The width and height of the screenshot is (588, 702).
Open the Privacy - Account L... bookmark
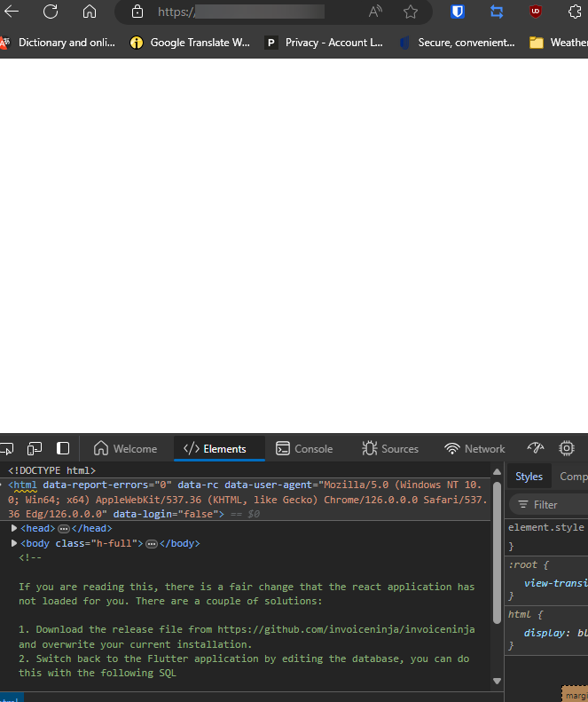(324, 43)
